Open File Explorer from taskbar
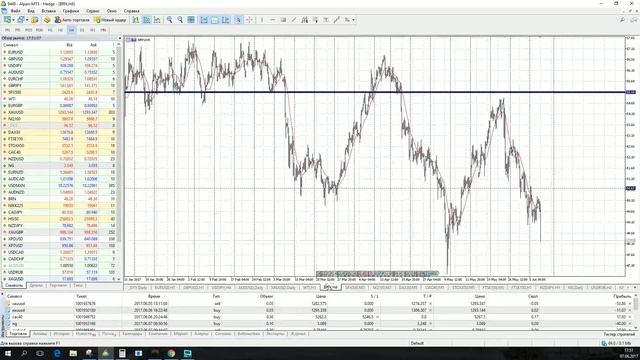This screenshot has height=360, width=640. coord(73,353)
